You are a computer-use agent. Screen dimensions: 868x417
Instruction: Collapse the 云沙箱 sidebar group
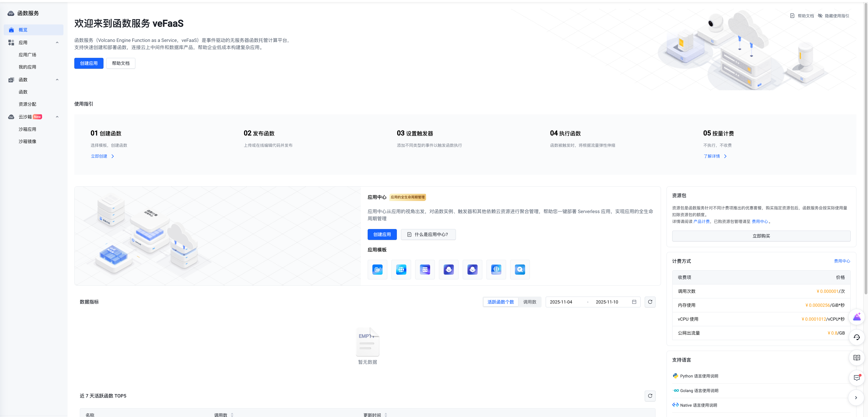57,117
